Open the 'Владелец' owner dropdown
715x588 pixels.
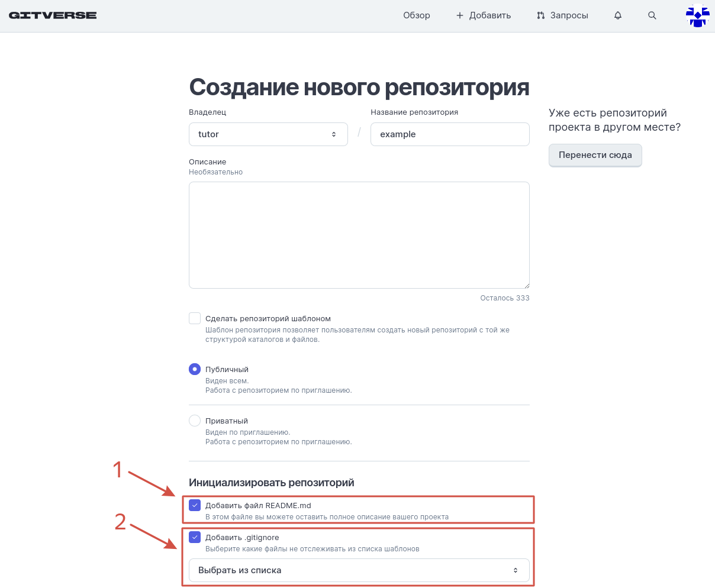point(268,134)
